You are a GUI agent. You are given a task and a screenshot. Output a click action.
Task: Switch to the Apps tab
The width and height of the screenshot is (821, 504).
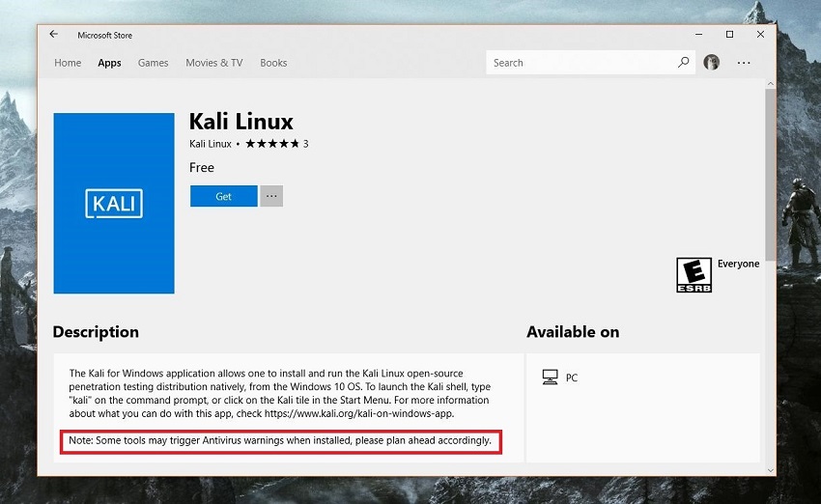click(x=109, y=63)
